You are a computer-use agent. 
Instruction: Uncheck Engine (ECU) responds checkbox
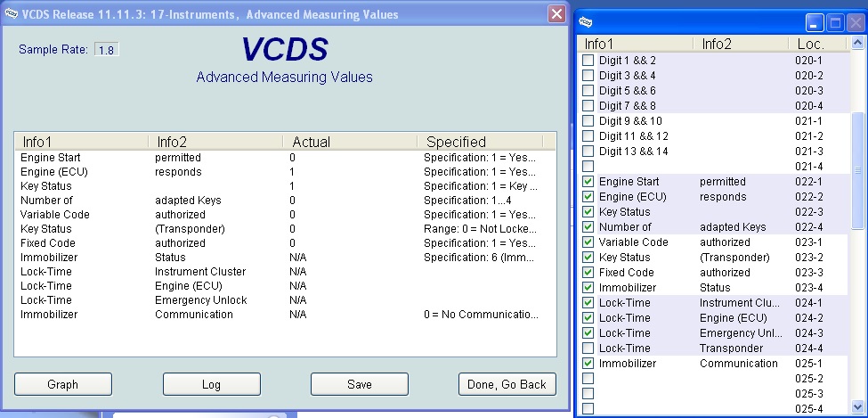tap(588, 196)
